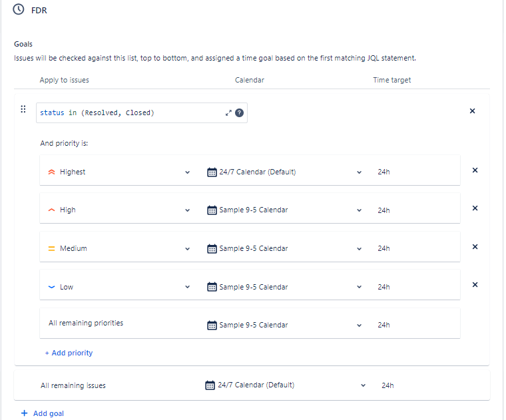Click calendar icon in All remaining issues row

coord(210,385)
